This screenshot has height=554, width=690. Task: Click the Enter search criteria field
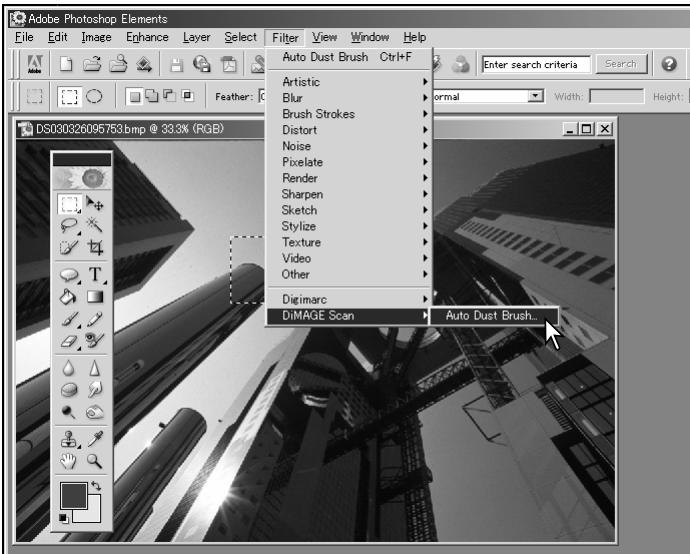(536, 64)
